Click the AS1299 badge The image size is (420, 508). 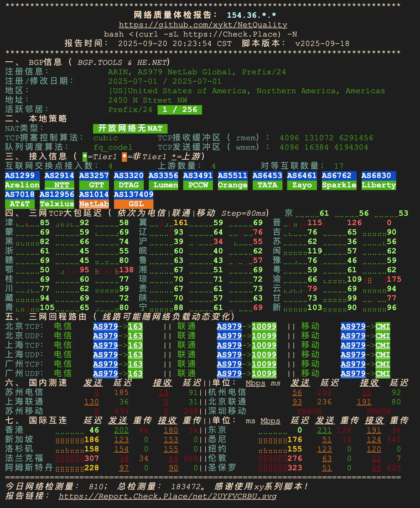(22, 176)
